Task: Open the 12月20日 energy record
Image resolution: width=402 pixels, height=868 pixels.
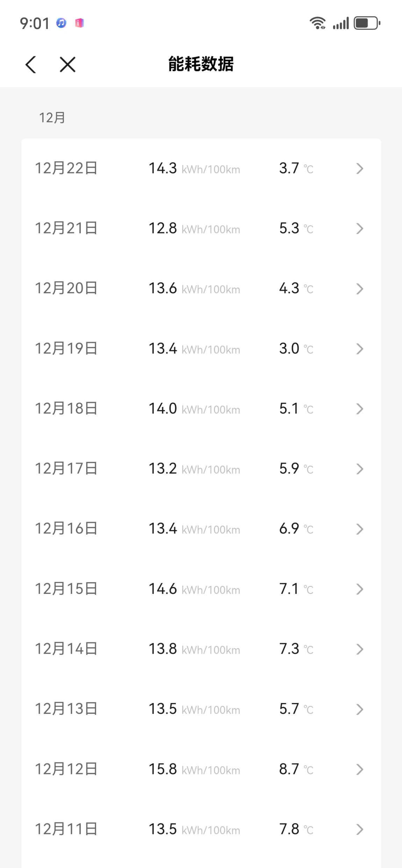Action: pyautogui.click(x=201, y=289)
